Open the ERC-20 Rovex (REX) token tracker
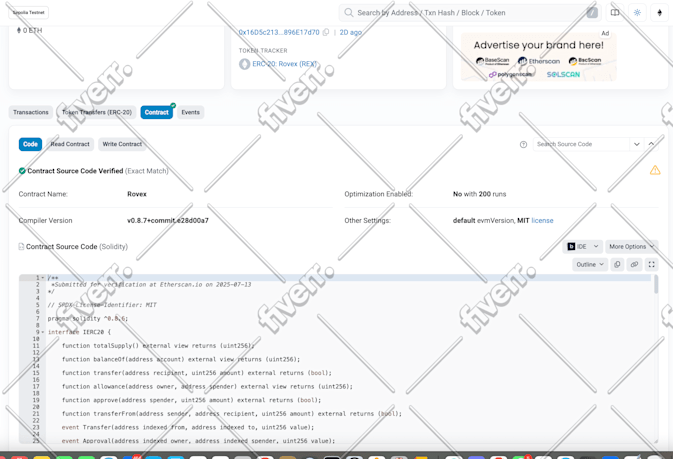 click(285, 64)
